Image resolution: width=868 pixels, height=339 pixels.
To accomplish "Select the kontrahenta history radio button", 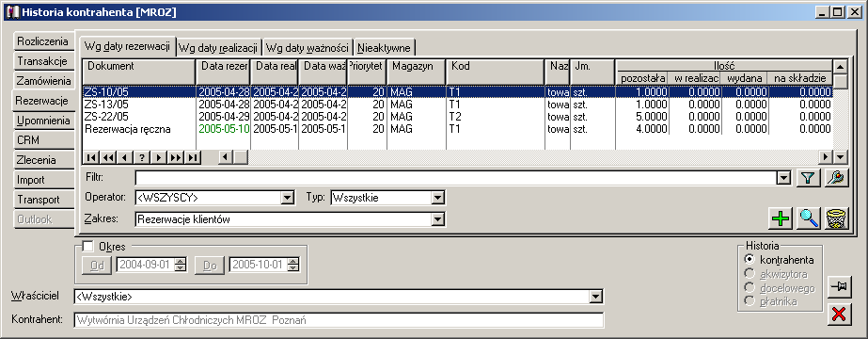I will click(750, 259).
